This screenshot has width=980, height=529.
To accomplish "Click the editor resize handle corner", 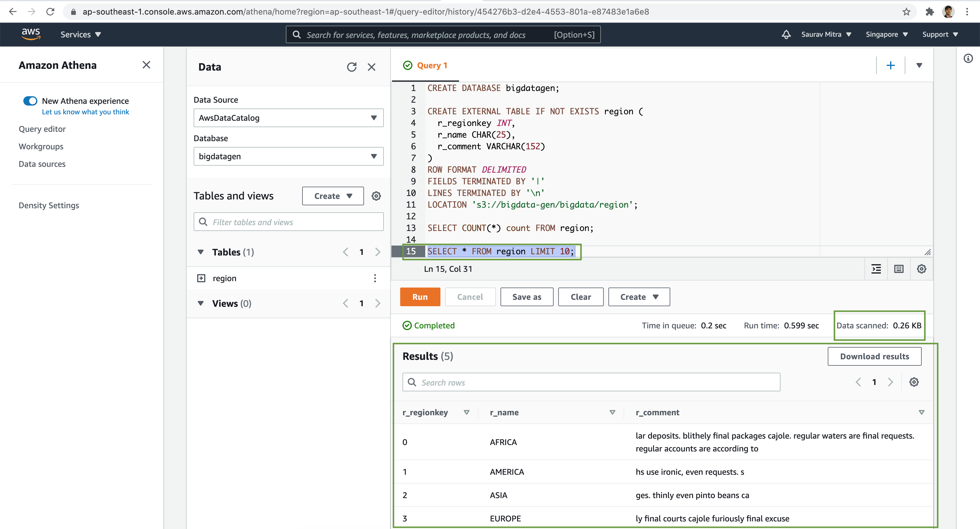I will tap(928, 252).
